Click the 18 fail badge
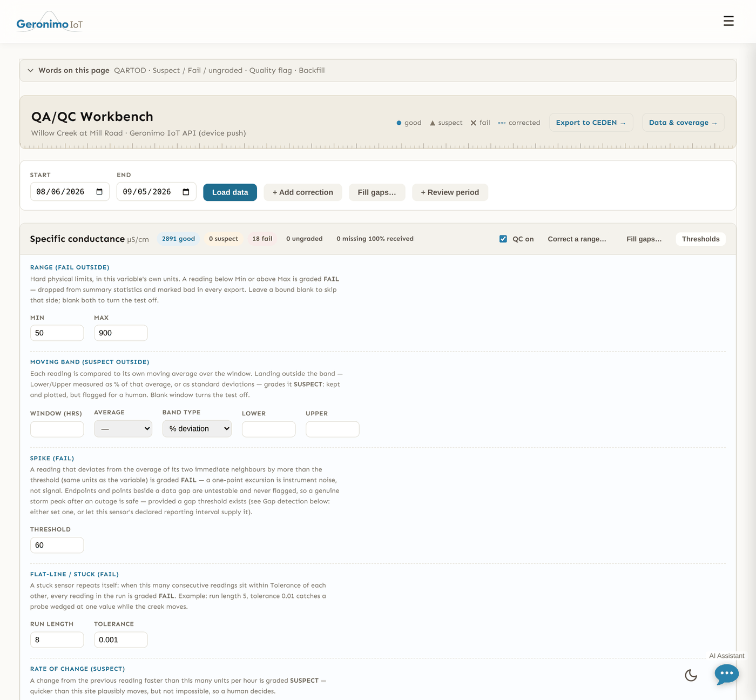The width and height of the screenshot is (756, 700). point(262,239)
